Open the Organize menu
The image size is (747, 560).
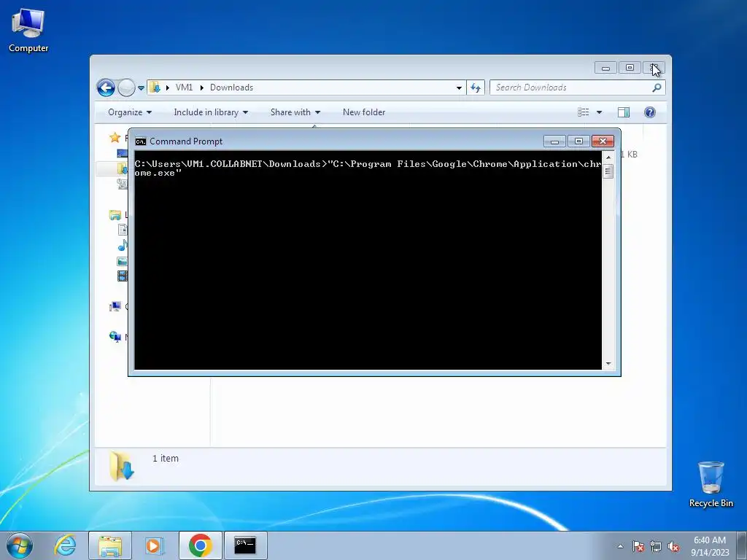[x=130, y=112]
